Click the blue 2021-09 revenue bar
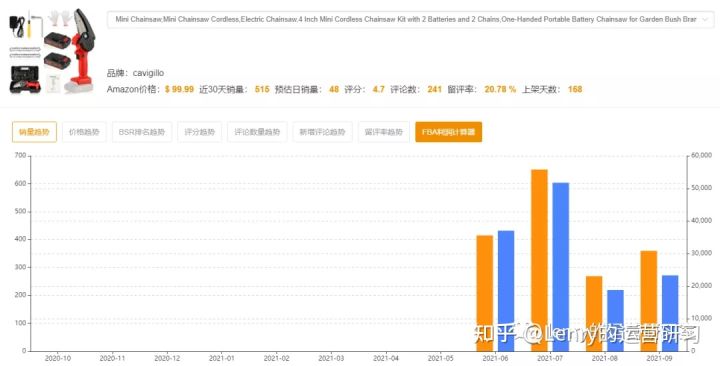 click(670, 313)
